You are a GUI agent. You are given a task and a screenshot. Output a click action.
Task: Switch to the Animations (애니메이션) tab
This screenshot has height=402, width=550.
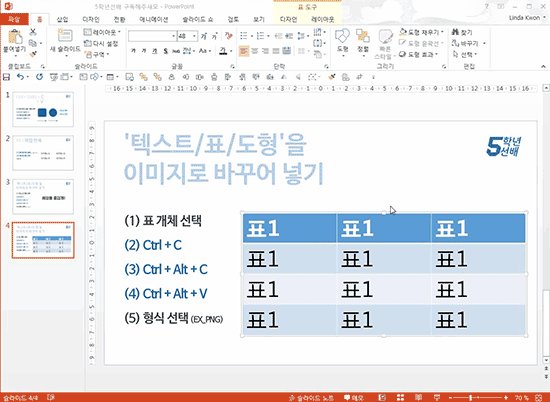(x=154, y=19)
